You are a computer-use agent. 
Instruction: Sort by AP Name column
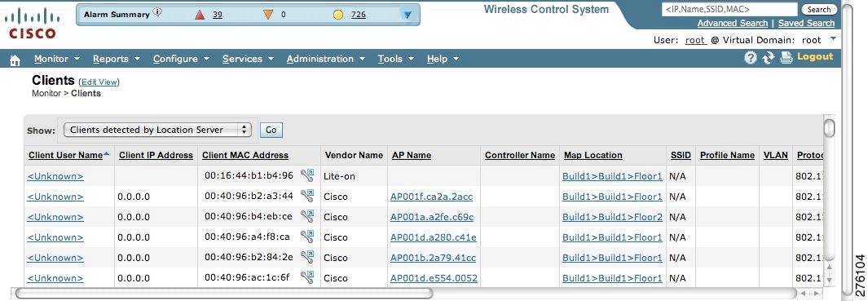[x=412, y=156]
